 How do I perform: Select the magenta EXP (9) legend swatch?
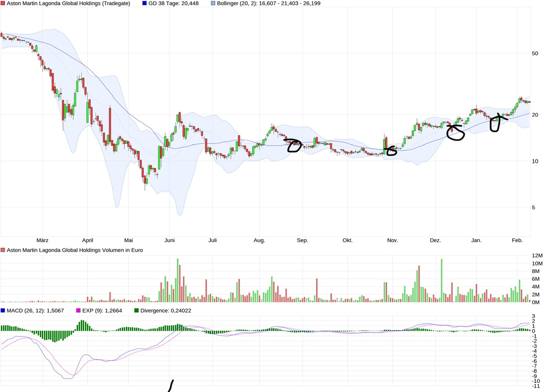(78, 310)
